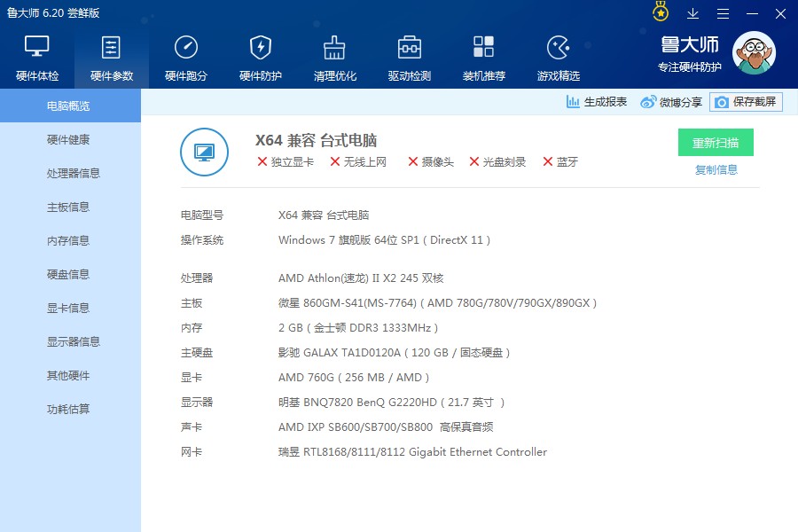The width and height of the screenshot is (798, 532).
Task: Open 硬件健康 in the sidebar
Action: click(x=70, y=139)
